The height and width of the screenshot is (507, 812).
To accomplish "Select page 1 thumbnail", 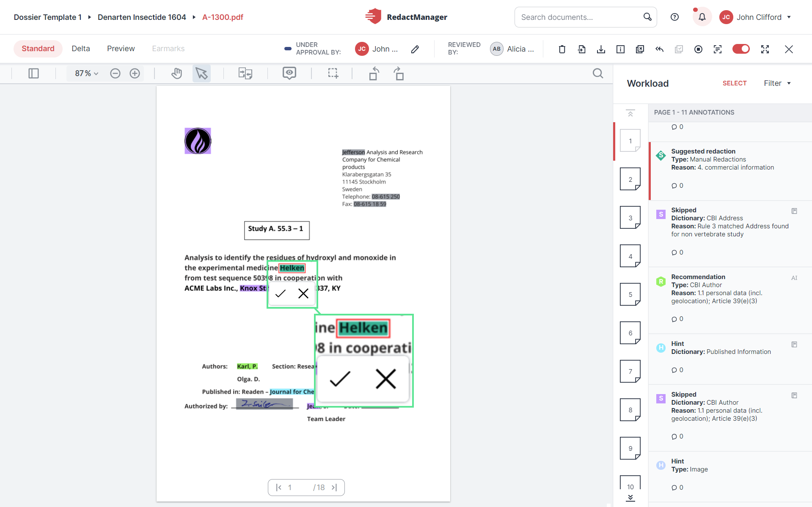I will tap(630, 141).
